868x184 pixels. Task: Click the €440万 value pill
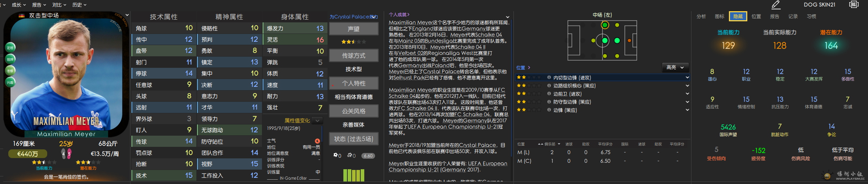click(27, 154)
